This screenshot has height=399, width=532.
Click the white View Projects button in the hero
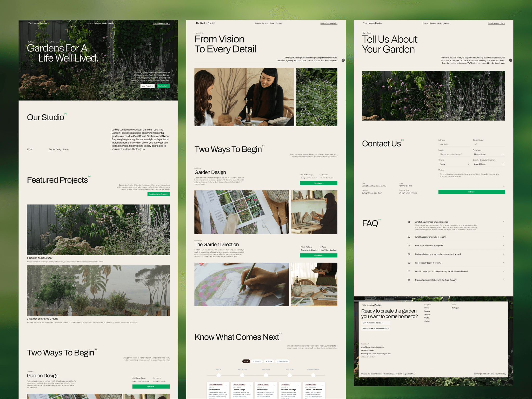[x=147, y=86]
